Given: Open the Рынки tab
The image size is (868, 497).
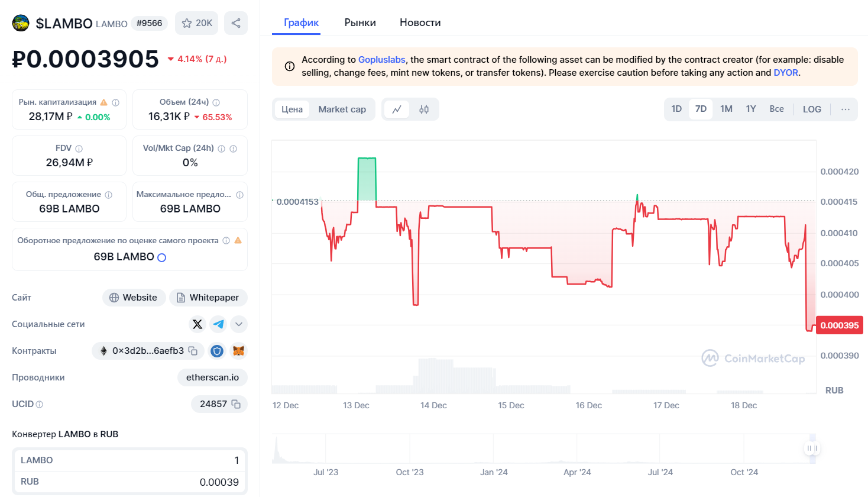Looking at the screenshot, I should point(360,22).
